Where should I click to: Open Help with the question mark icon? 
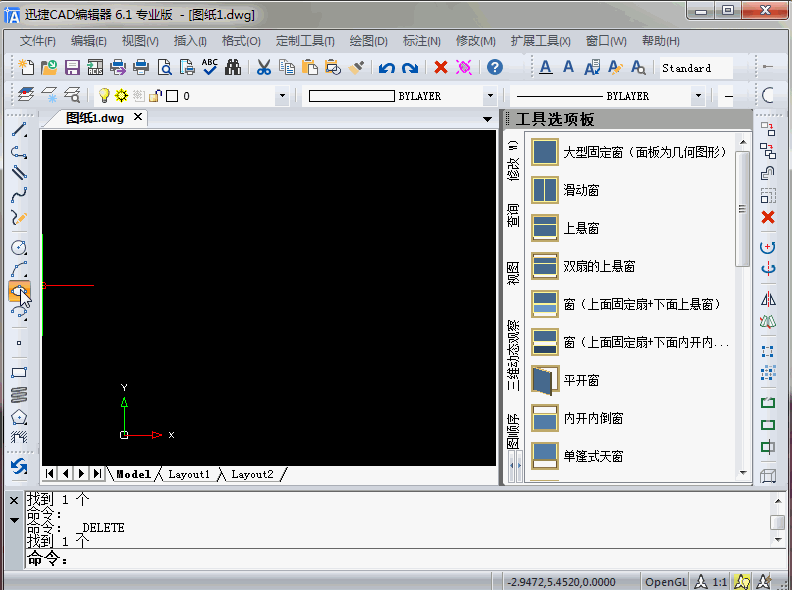click(495, 67)
